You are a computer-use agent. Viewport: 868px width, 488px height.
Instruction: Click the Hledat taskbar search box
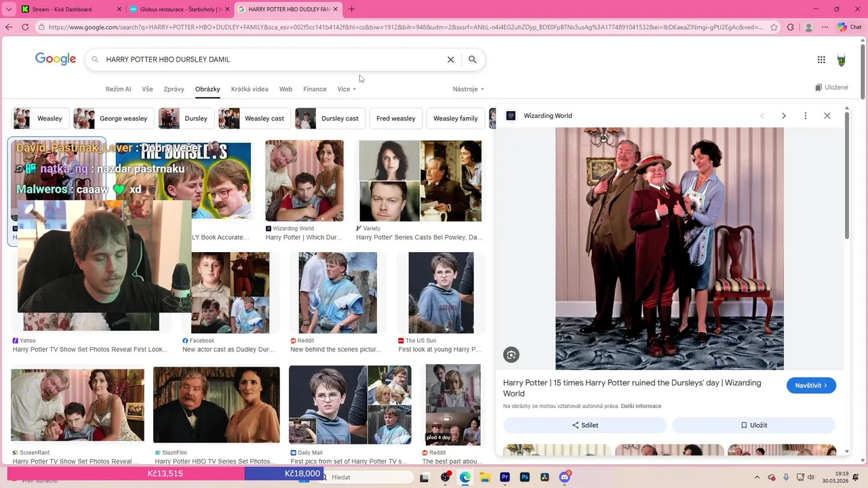click(366, 477)
